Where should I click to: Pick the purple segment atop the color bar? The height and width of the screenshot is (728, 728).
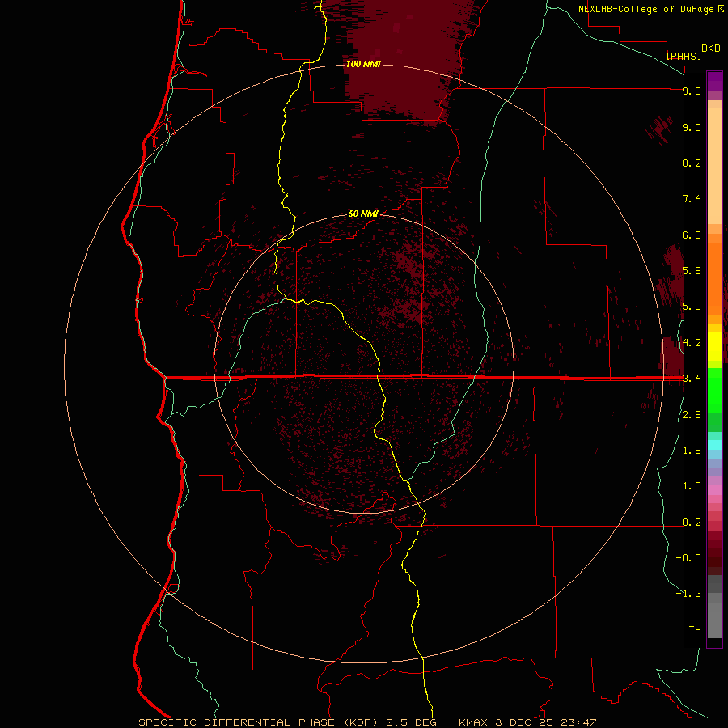point(714,81)
